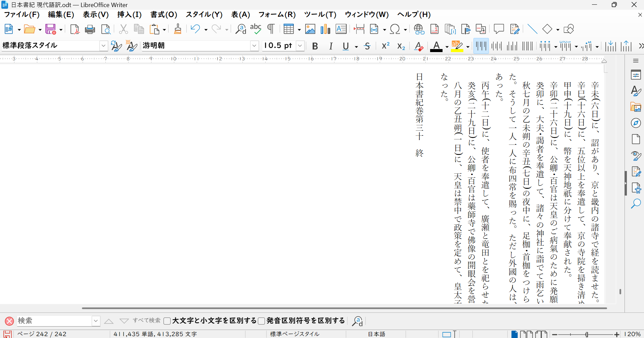The image size is (644, 338).
Task: Click the 検索 search input field
Action: tap(54, 321)
